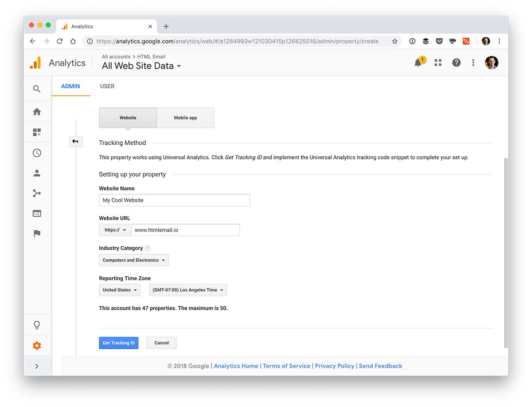The height and width of the screenshot is (407, 532).
Task: Open Google apps grid icon
Action: 438,63
